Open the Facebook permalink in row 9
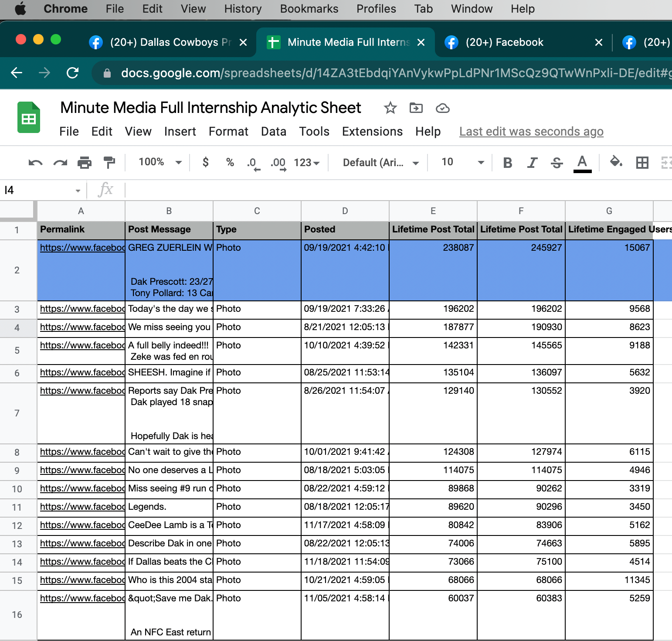The image size is (672, 641). (82, 470)
